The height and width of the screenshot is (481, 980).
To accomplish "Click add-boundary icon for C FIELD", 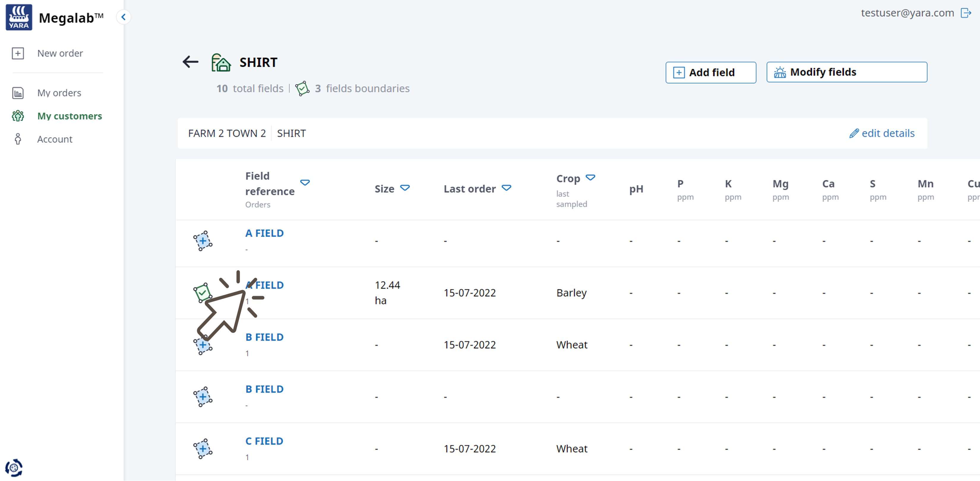I will pyautogui.click(x=203, y=449).
